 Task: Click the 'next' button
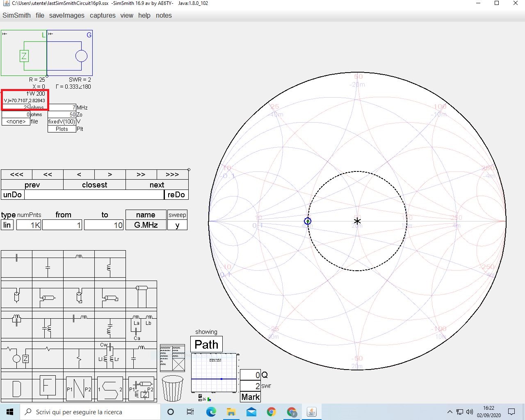coord(157,185)
